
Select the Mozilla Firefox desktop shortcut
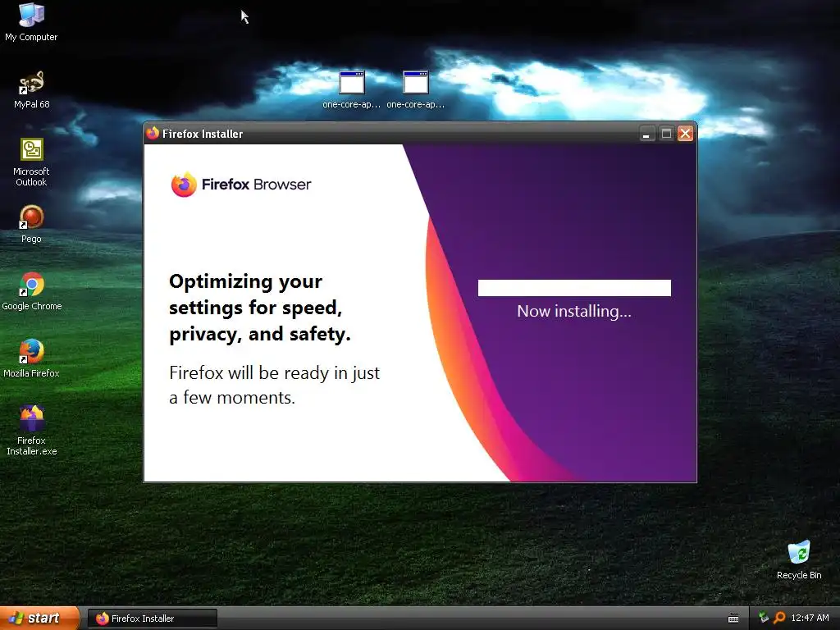[31, 358]
